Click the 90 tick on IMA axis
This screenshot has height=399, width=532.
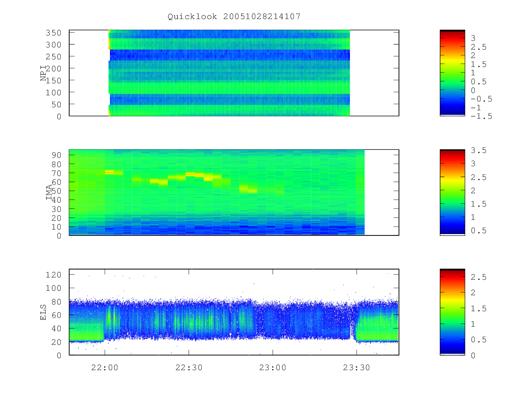click(58, 155)
